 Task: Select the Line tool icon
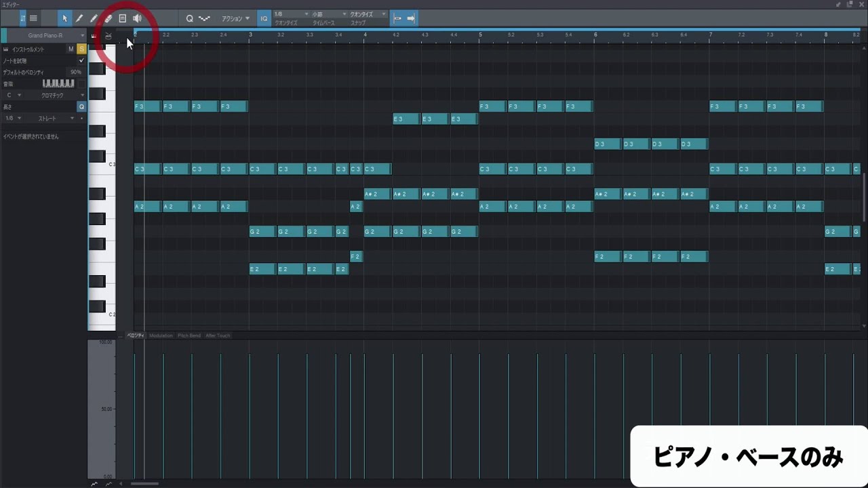(79, 18)
